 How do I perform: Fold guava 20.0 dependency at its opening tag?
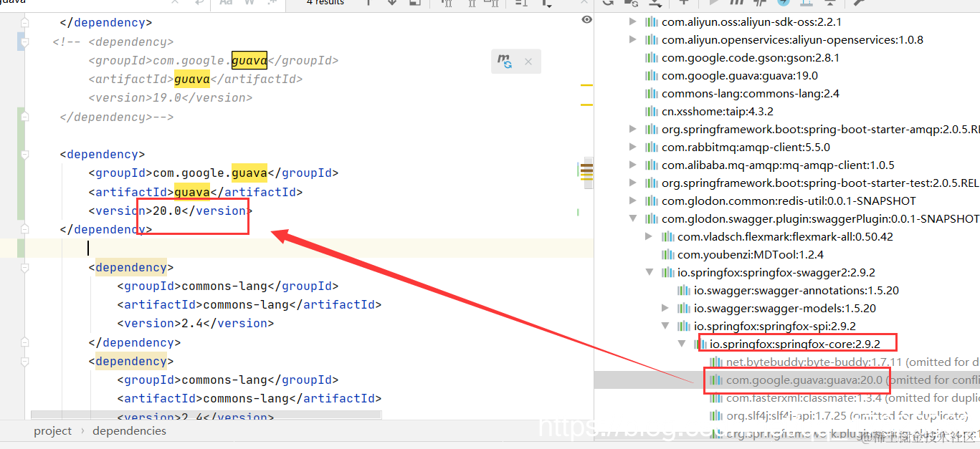tap(25, 155)
